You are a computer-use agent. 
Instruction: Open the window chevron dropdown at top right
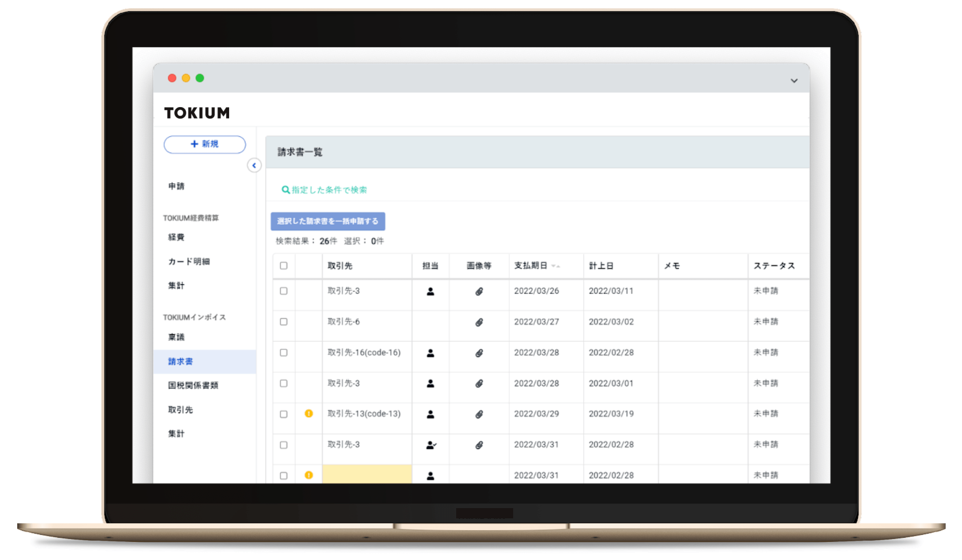pyautogui.click(x=794, y=80)
